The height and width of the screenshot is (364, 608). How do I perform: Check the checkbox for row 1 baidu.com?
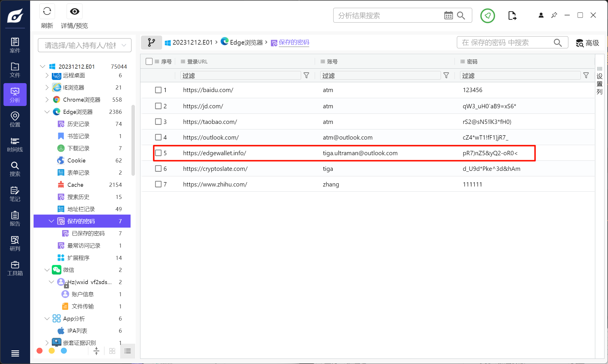click(x=158, y=90)
